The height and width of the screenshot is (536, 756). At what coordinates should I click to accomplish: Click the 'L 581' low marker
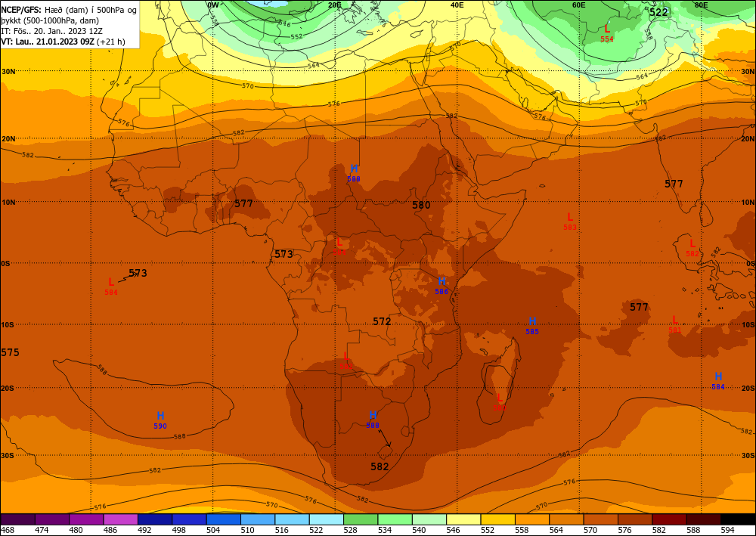coord(675,324)
